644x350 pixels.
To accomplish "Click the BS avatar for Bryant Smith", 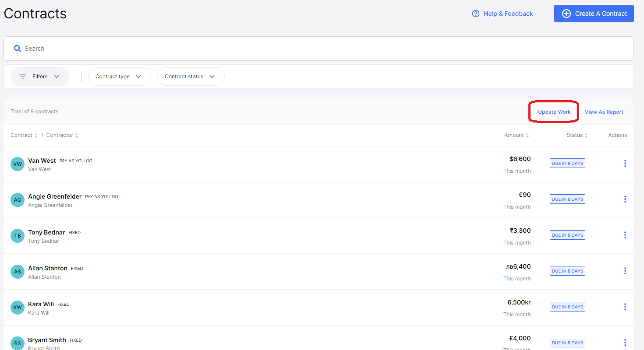I will [18, 343].
